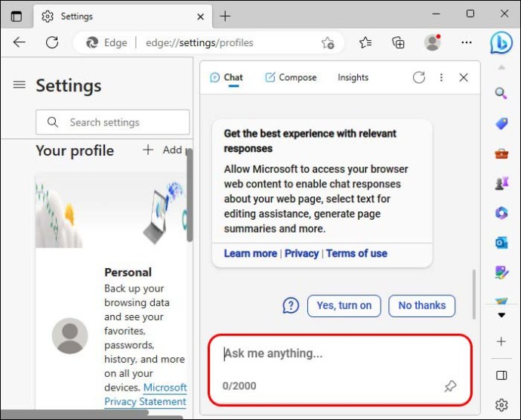This screenshot has height=420, width=521.
Task: Toggle the sidebar layout button
Action: [x=501, y=375]
